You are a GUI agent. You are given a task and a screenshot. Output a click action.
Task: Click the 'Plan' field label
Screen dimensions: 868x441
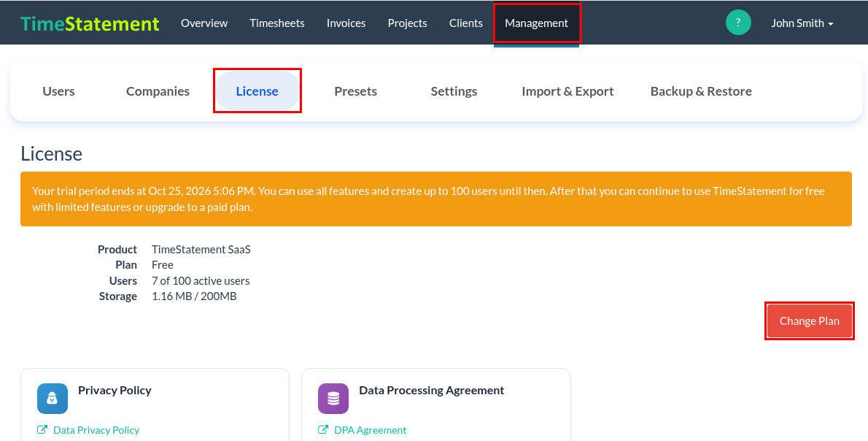pos(126,265)
